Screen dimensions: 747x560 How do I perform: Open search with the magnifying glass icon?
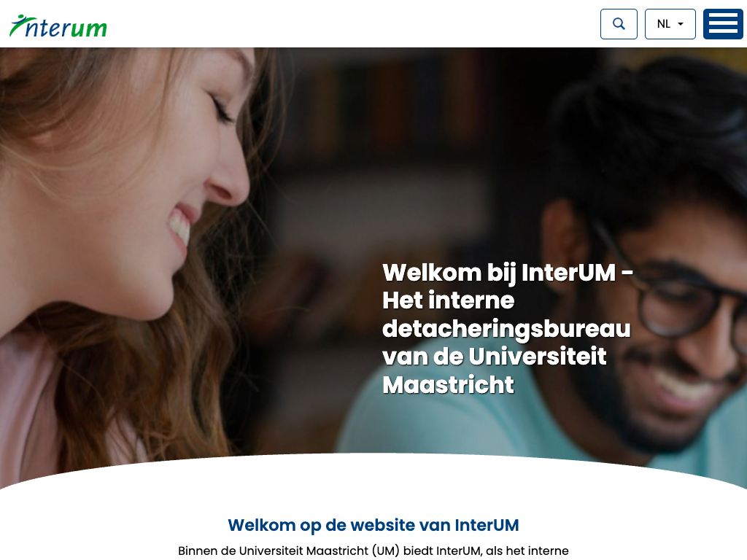point(619,24)
